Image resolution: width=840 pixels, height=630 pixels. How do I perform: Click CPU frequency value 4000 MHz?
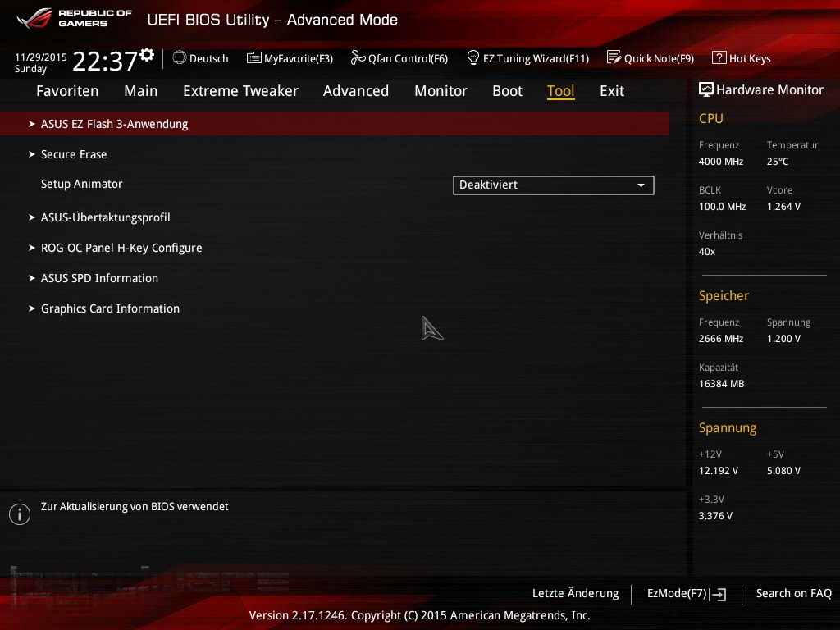pyautogui.click(x=721, y=162)
